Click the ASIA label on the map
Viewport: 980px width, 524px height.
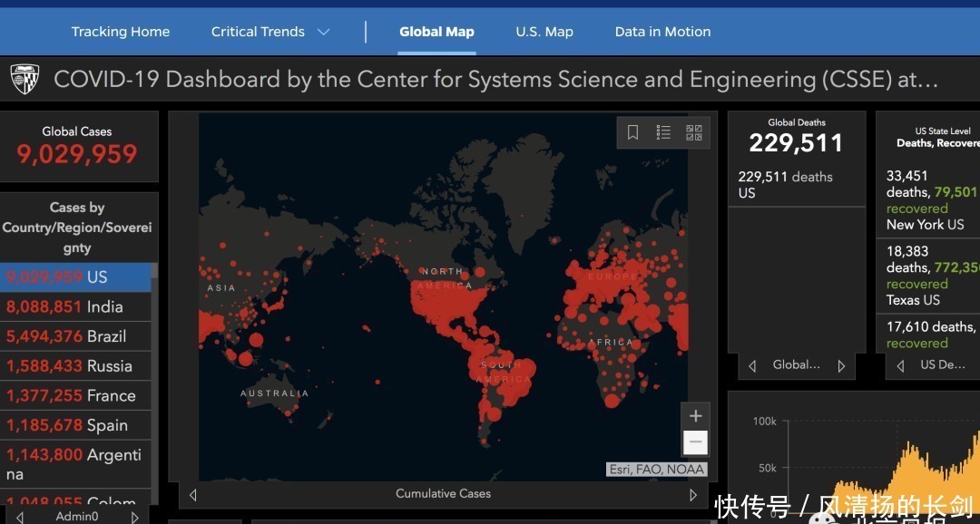point(221,288)
